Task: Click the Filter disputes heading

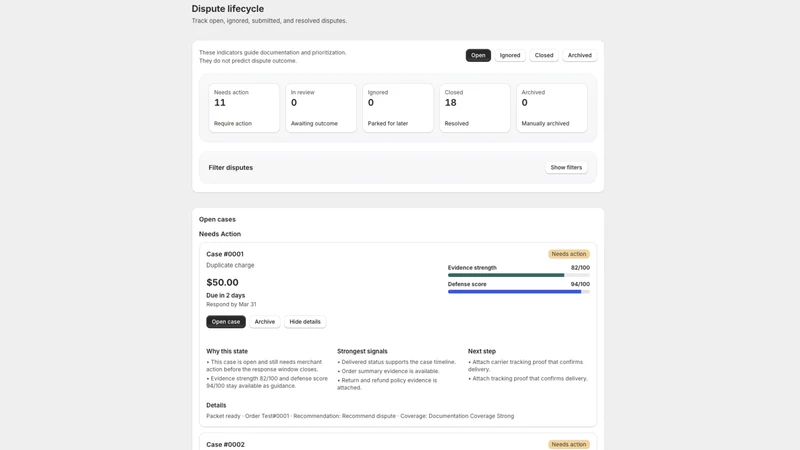Action: pyautogui.click(x=231, y=167)
